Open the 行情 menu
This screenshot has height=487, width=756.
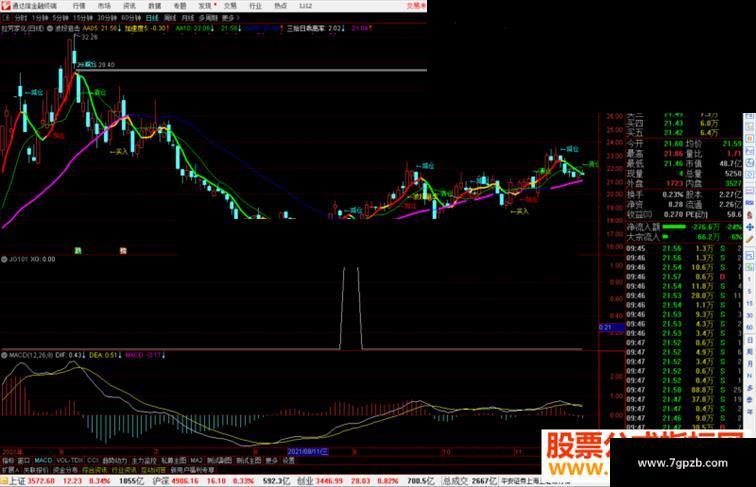click(79, 6)
